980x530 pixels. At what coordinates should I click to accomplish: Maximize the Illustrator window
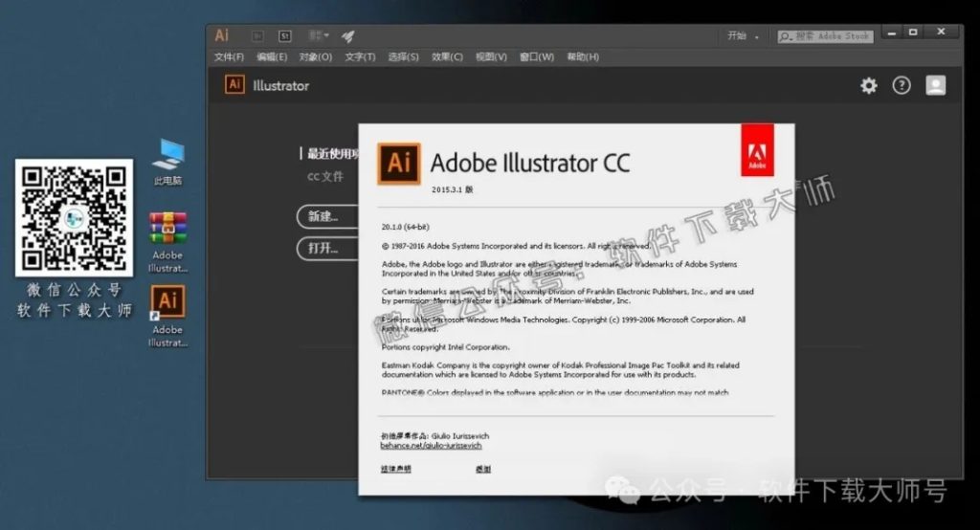pyautogui.click(x=913, y=32)
